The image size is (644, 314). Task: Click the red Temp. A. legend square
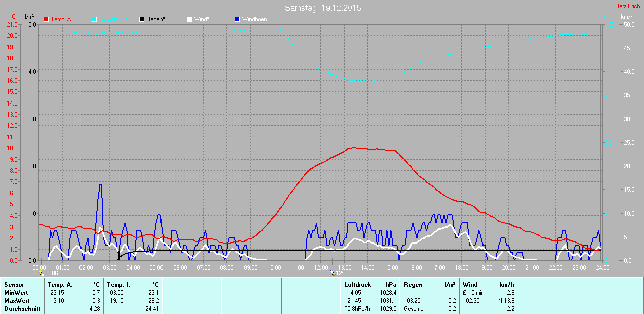(x=47, y=19)
